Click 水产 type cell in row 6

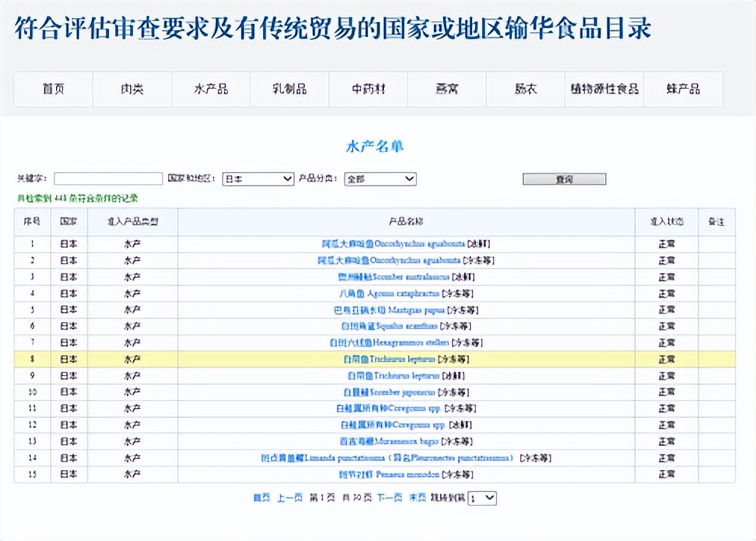pyautogui.click(x=132, y=326)
